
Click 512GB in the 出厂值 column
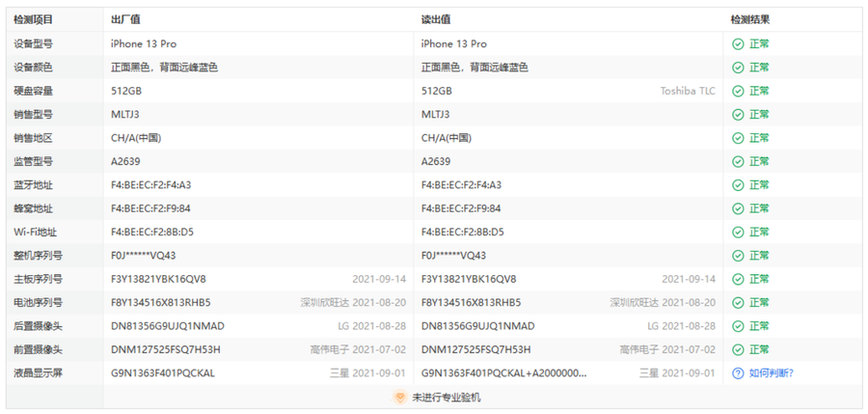[x=126, y=91]
